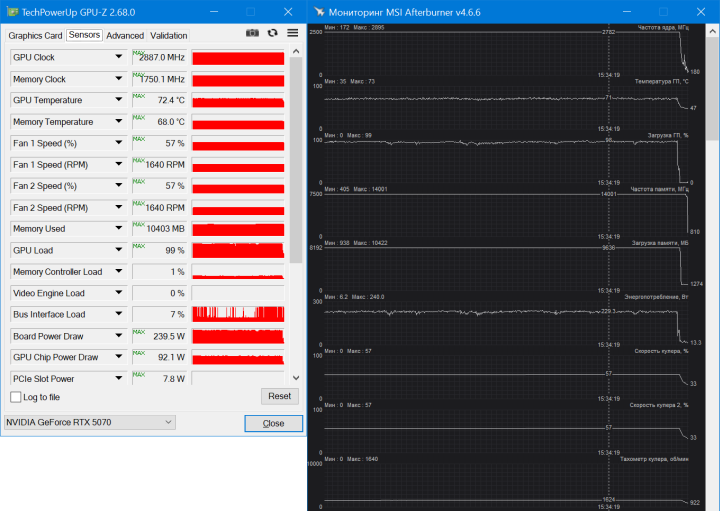Go to the Validation tab
Image resolution: width=720 pixels, height=511 pixels.
(169, 35)
